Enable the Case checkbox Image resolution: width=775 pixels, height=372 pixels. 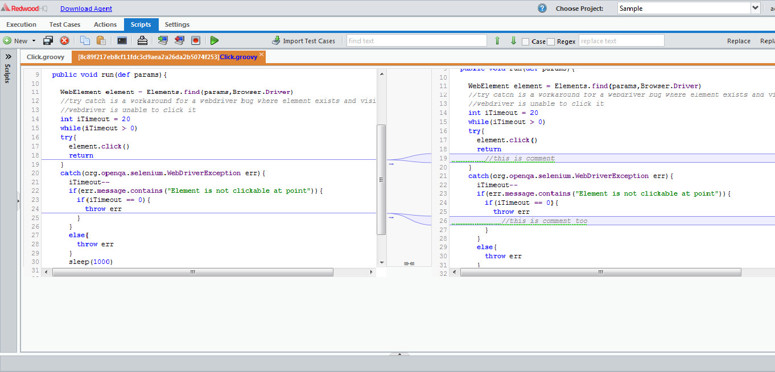tap(525, 41)
